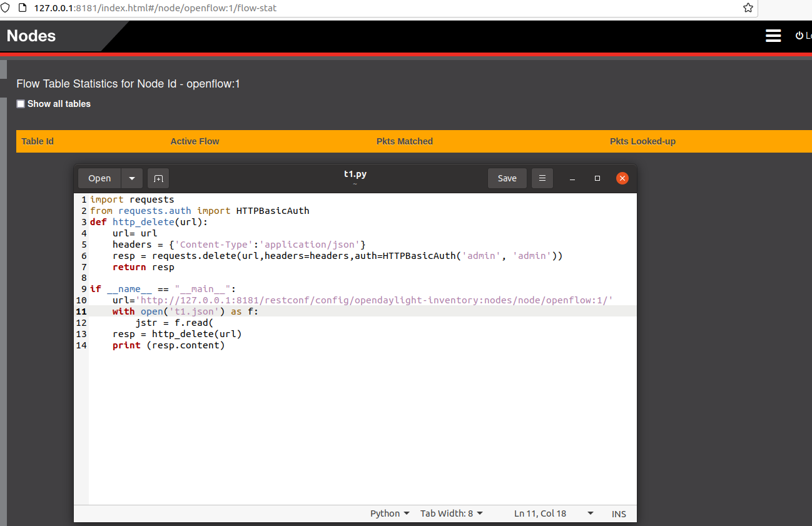Click the Nodes page title
This screenshot has height=526, width=812.
[31, 36]
